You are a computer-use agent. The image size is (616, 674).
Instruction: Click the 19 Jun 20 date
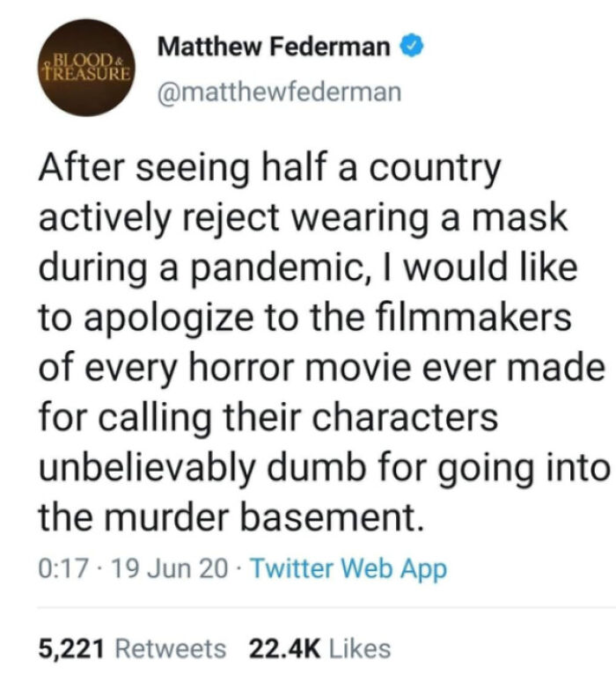[170, 568]
